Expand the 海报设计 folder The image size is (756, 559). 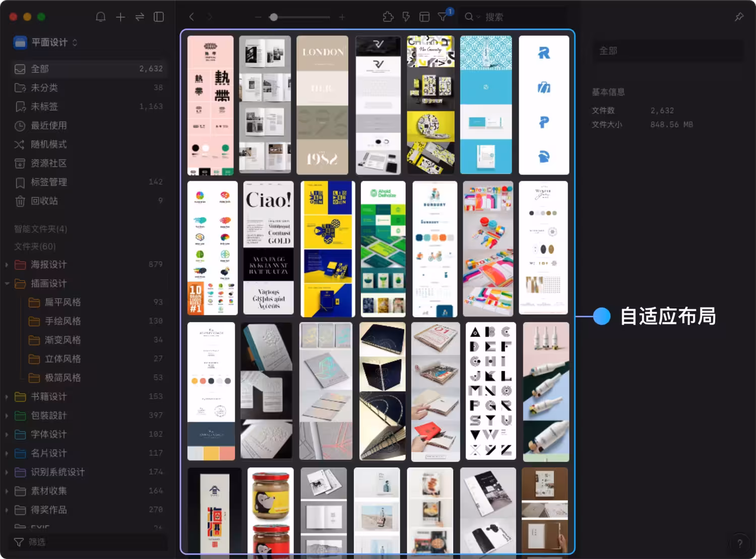click(x=7, y=265)
